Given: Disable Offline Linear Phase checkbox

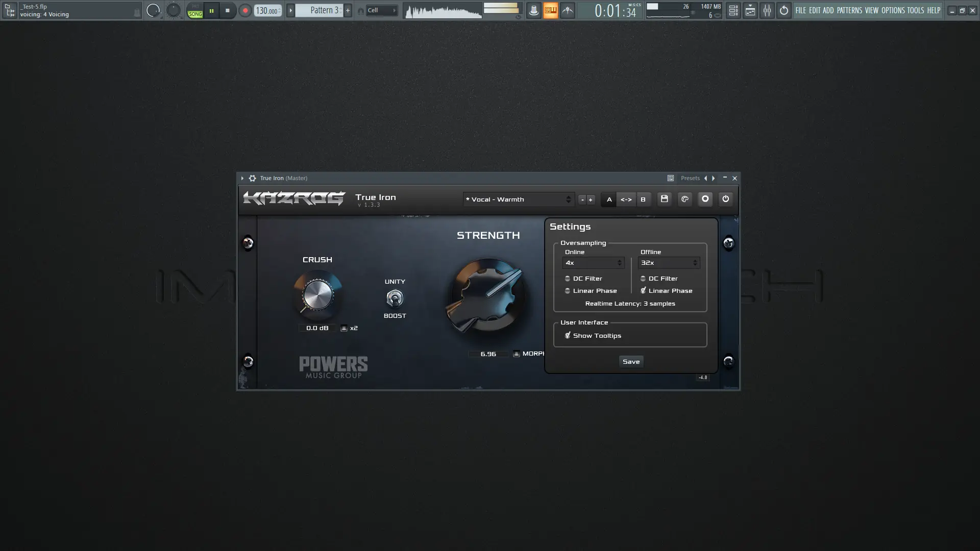Looking at the screenshot, I should pos(643,291).
